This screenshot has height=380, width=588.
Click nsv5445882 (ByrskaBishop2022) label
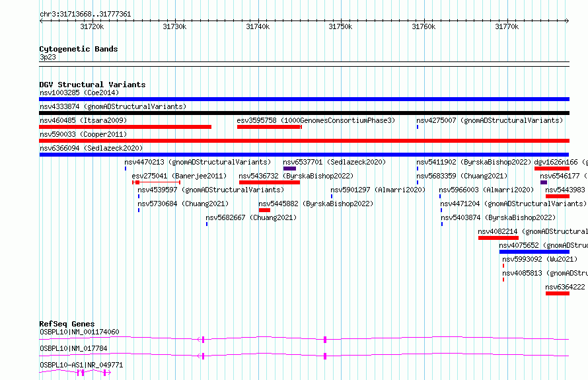click(316, 204)
